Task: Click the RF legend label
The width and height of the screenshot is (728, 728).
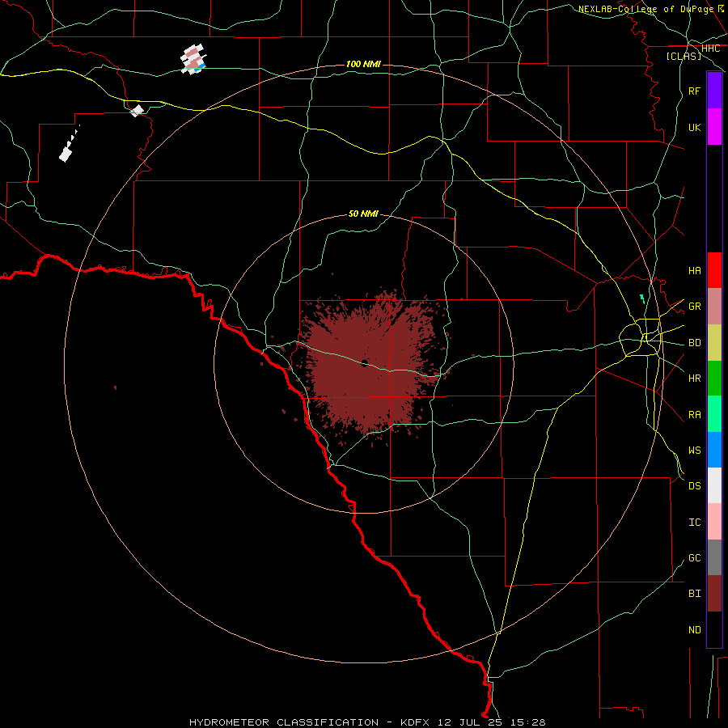Action: pos(694,91)
